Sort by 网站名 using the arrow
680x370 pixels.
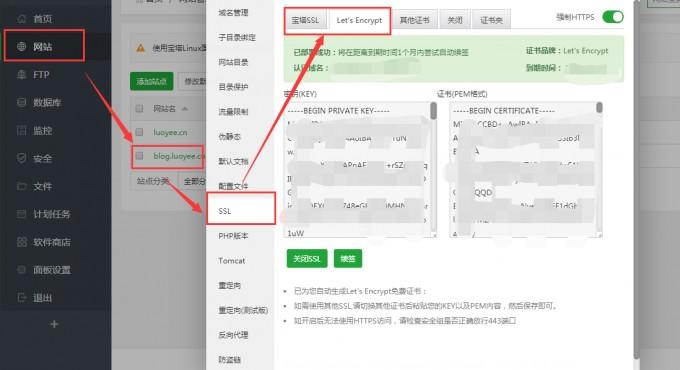point(185,108)
